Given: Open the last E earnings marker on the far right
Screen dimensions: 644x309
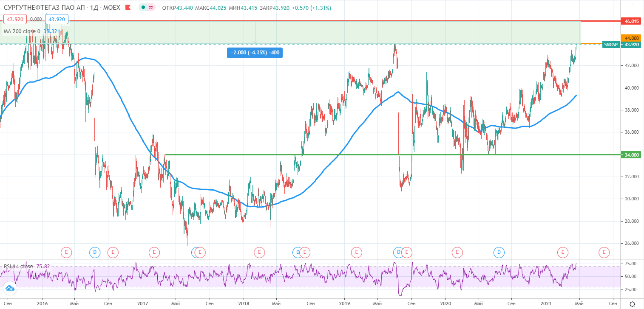Looking at the screenshot, I should click(604, 253).
